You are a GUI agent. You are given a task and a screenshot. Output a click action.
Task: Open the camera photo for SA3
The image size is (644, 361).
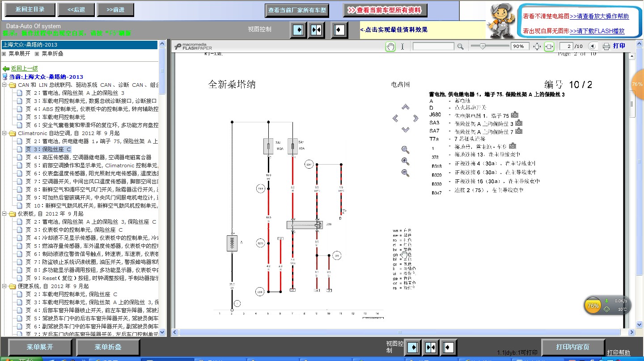tap(519, 123)
